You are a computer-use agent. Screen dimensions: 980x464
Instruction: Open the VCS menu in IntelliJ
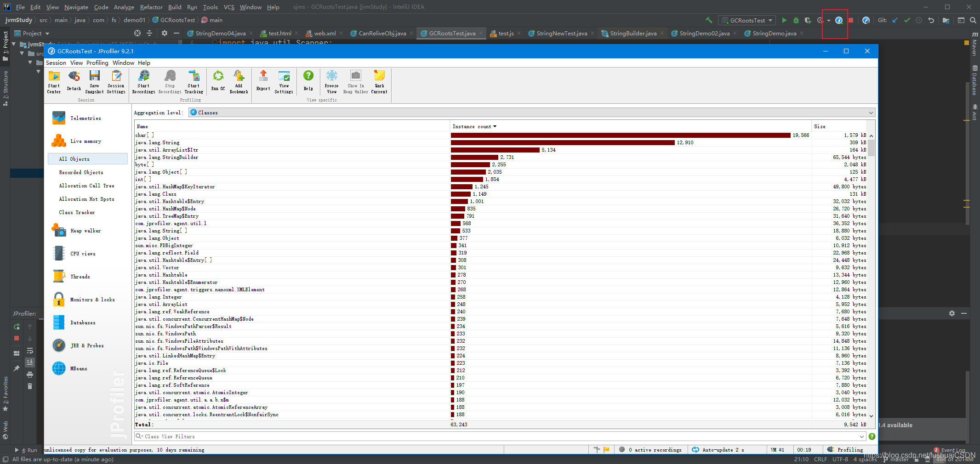[229, 7]
